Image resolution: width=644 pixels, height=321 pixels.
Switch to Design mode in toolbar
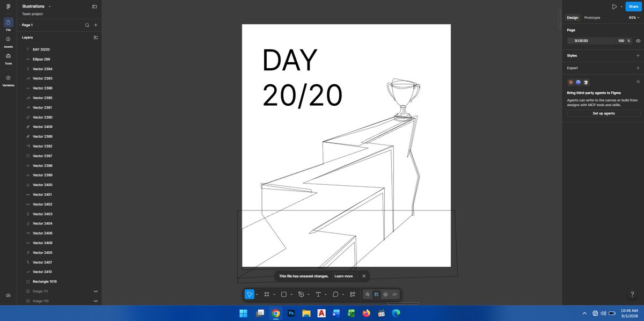tap(377, 294)
